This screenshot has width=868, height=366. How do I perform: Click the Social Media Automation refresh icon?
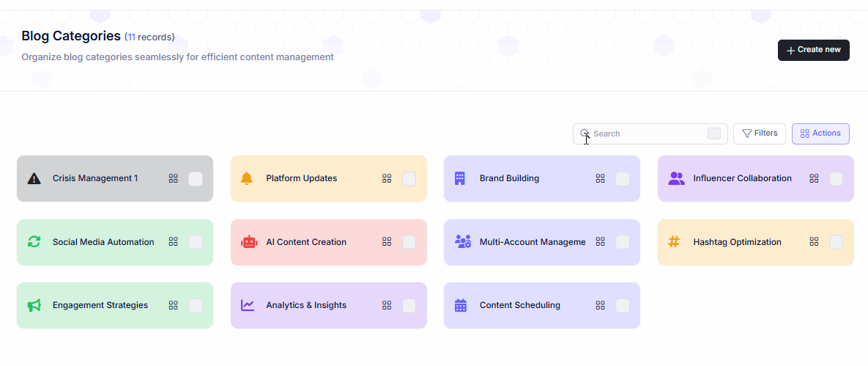34,242
